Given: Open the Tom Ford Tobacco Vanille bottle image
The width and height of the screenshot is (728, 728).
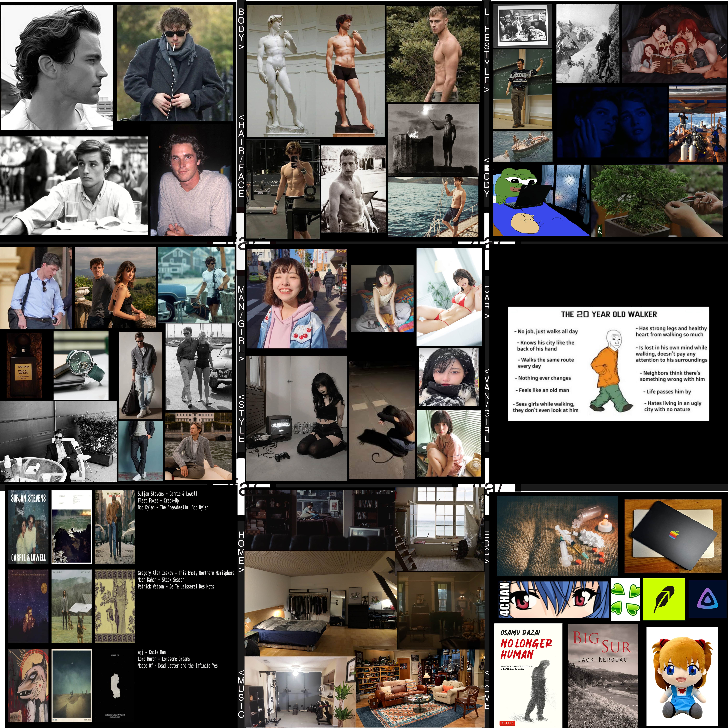Looking at the screenshot, I should click(x=24, y=365).
